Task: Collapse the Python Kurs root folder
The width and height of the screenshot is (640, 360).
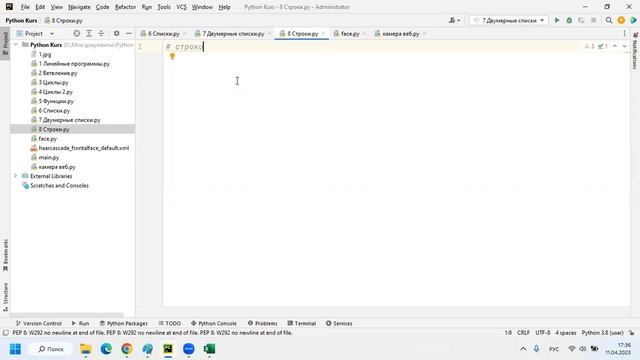Action: [16, 44]
